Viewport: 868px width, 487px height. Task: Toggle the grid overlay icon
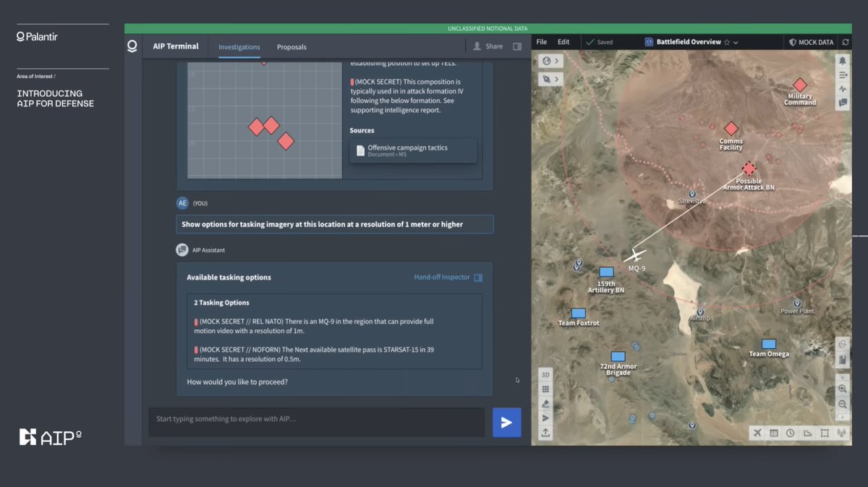click(x=546, y=389)
